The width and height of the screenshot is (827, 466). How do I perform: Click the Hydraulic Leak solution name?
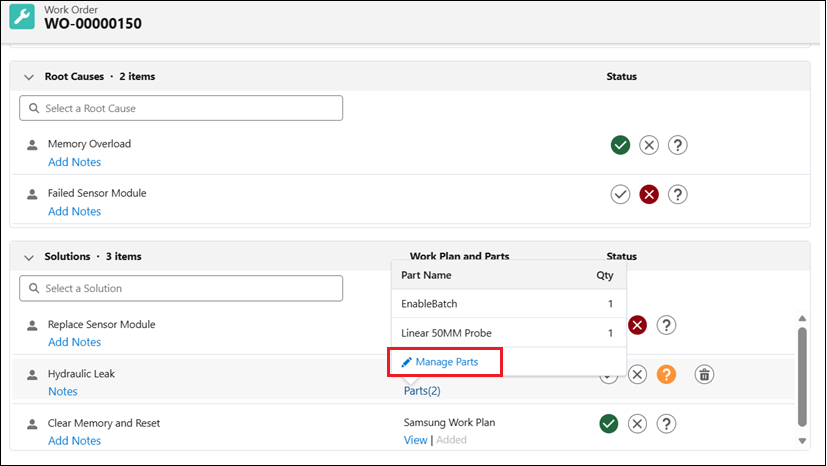point(81,374)
